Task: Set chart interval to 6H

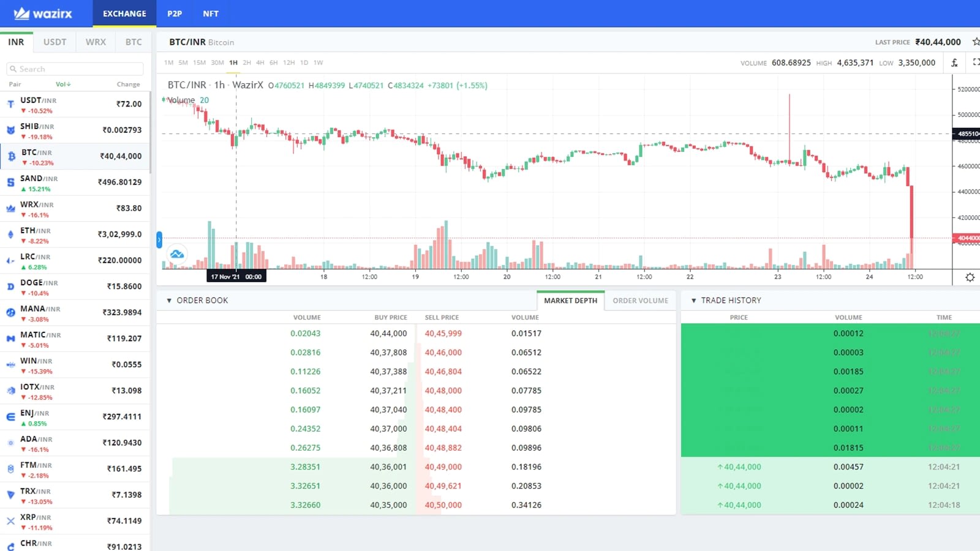Action: 274,62
